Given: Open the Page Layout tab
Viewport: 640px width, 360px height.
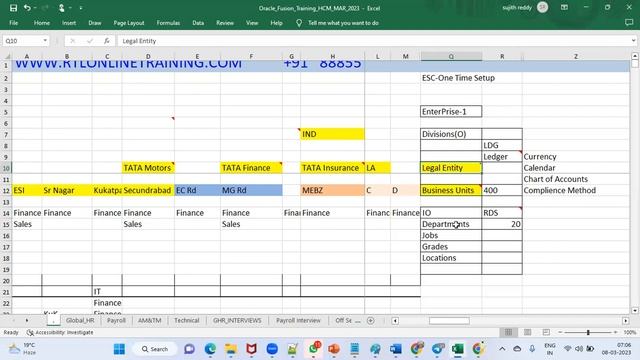Looking at the screenshot, I should pos(129,23).
